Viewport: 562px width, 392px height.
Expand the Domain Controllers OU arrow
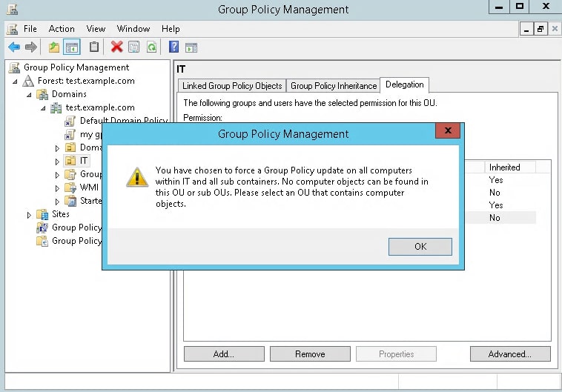coord(57,148)
